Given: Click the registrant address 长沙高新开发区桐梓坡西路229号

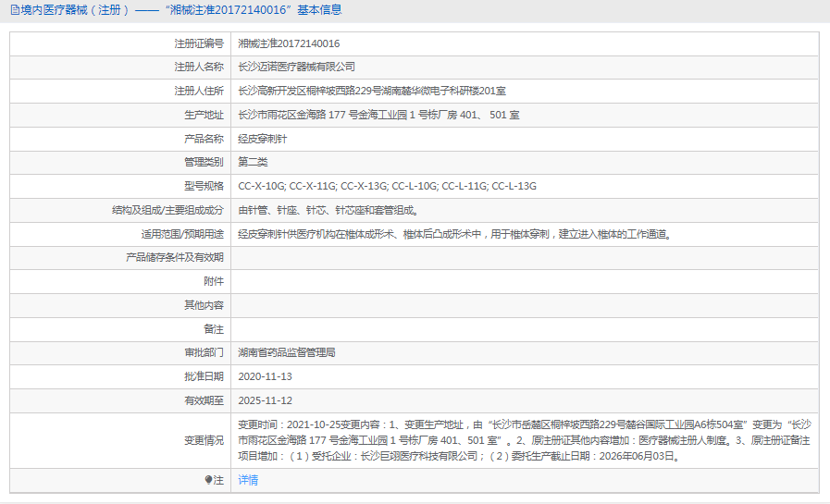Looking at the screenshot, I should click(x=310, y=91).
